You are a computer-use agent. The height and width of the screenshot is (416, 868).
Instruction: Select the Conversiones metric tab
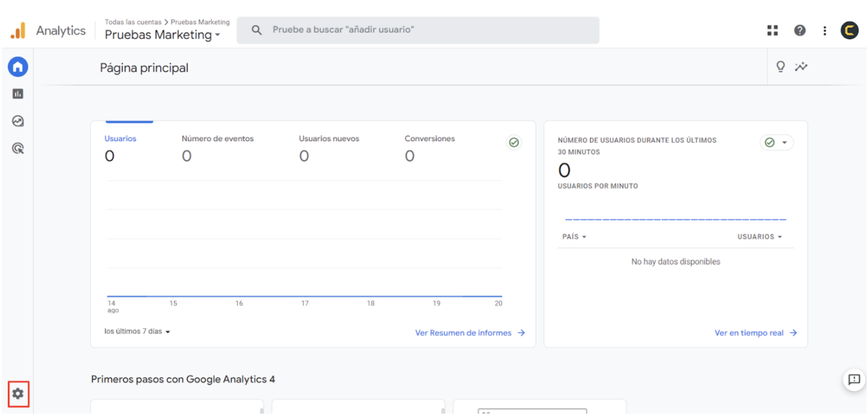coord(430,148)
